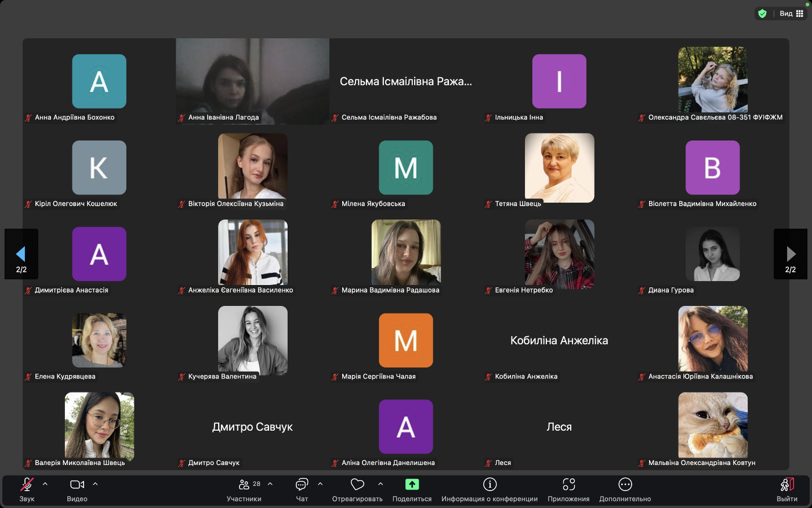Expand the video options arrow beside Видео
Viewport: 812px width, 508px height.
click(95, 484)
